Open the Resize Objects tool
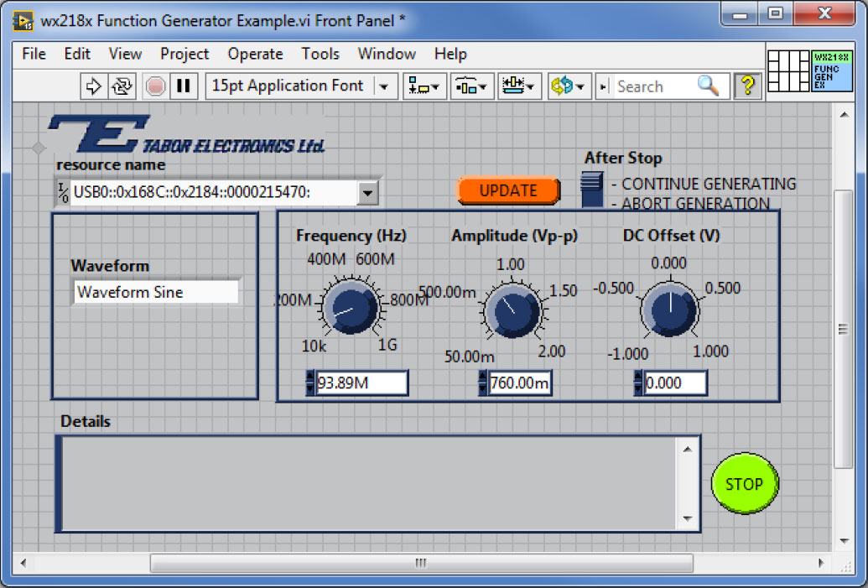This screenshot has height=588, width=868. click(519, 86)
